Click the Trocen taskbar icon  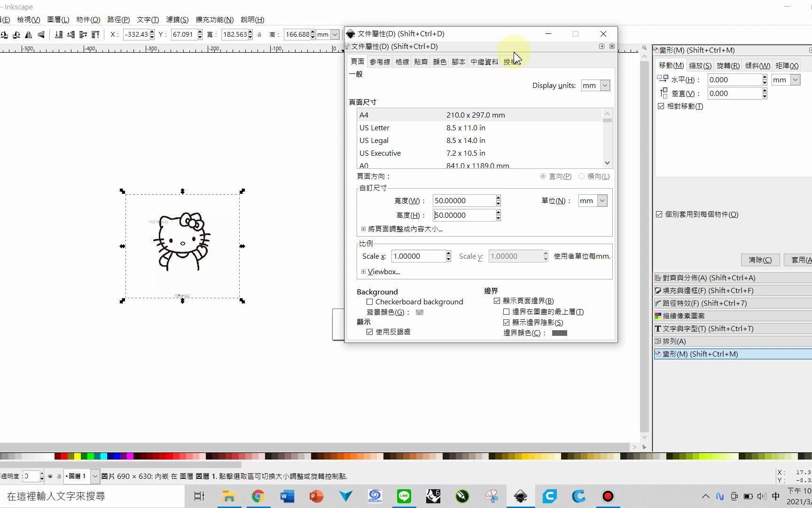point(375,496)
